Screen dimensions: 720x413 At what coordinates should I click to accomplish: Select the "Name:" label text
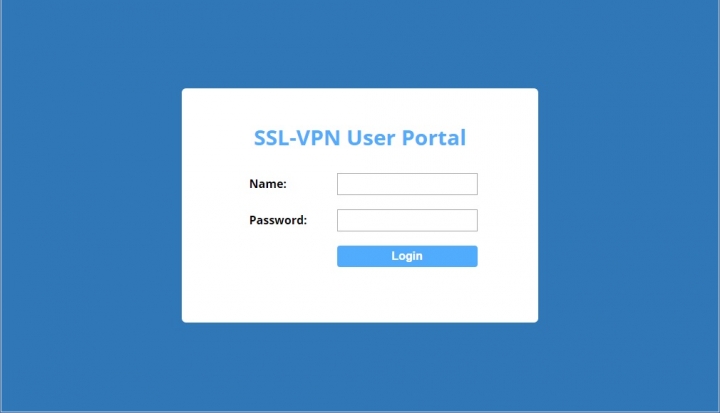pos(268,184)
